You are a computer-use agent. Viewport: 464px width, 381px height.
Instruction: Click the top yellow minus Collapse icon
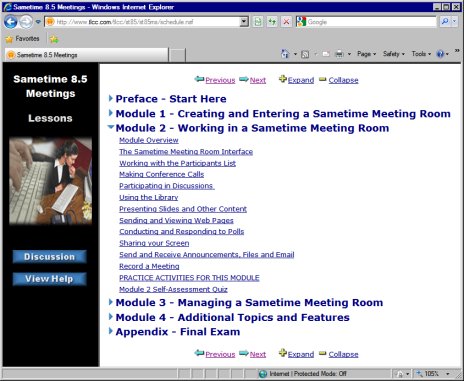(x=322, y=79)
